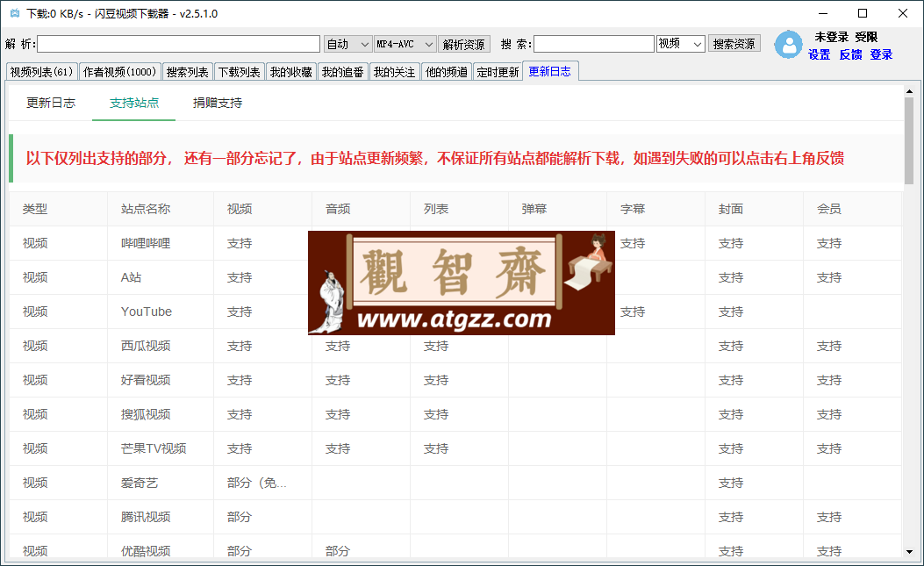This screenshot has height=566, width=924.
Task: Switch to 定时更新 tab
Action: [x=498, y=72]
